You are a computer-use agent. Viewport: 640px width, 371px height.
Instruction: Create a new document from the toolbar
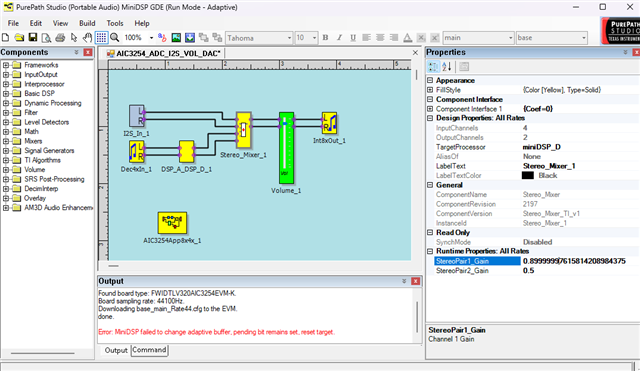coord(6,38)
